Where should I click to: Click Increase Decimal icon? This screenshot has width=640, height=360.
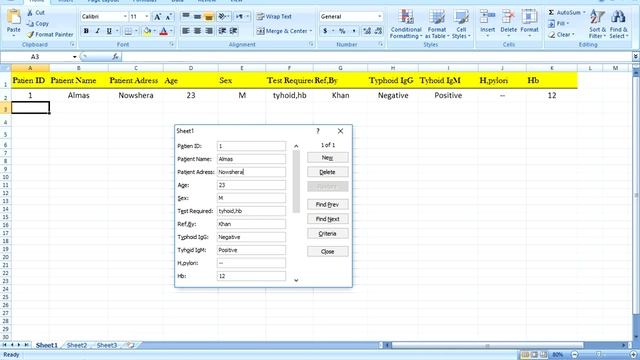coord(367,31)
